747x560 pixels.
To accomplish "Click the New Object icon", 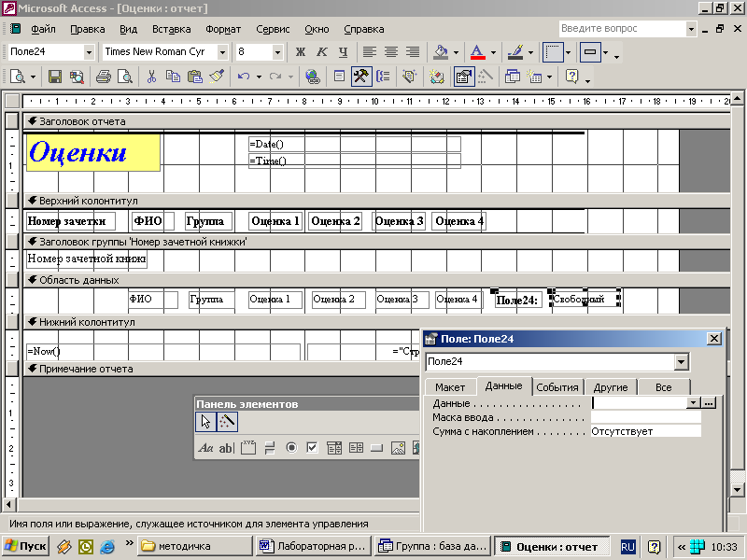I will (x=534, y=77).
